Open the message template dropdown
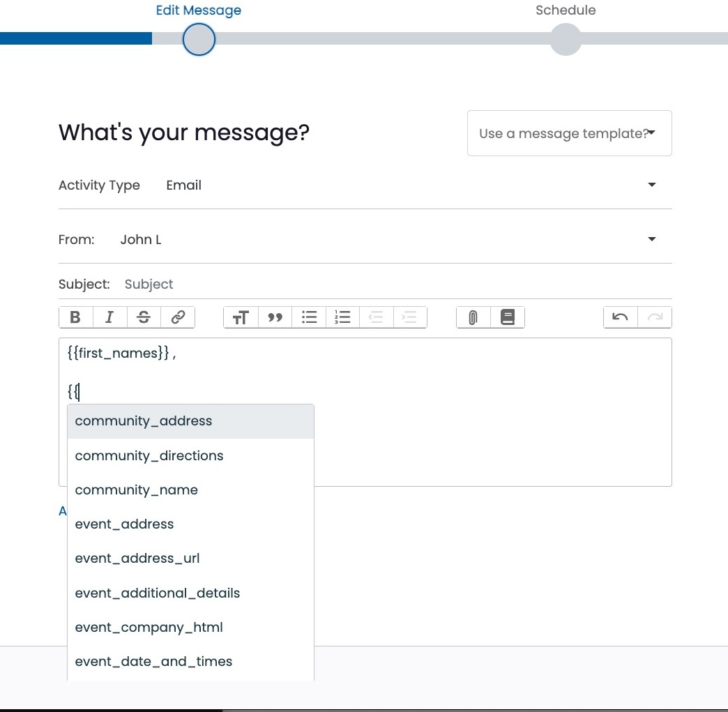This screenshot has height=712, width=728. pyautogui.click(x=569, y=133)
